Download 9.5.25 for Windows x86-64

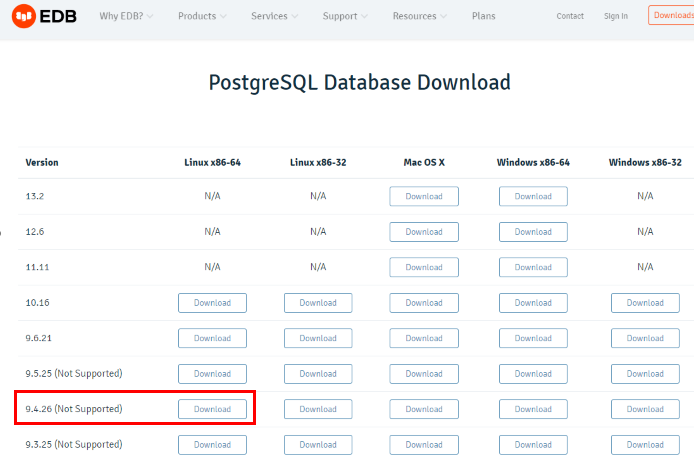pos(533,374)
